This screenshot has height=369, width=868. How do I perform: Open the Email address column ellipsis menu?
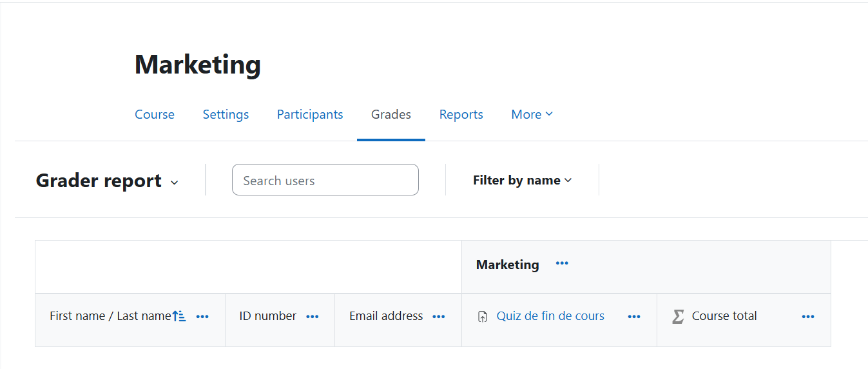click(x=439, y=317)
